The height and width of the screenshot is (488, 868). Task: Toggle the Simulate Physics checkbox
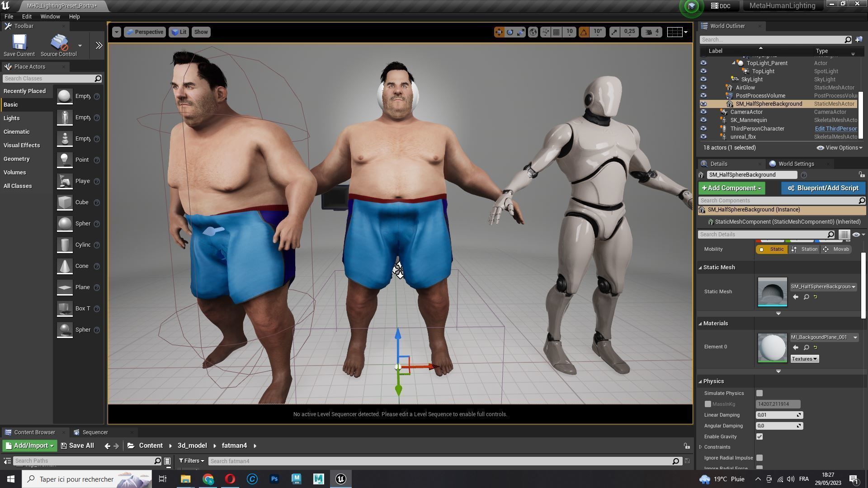[759, 394]
